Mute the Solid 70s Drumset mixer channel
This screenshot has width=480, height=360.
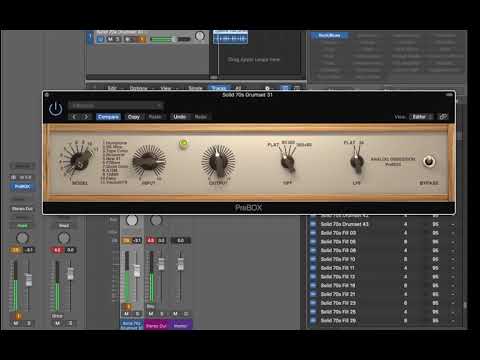(126, 314)
